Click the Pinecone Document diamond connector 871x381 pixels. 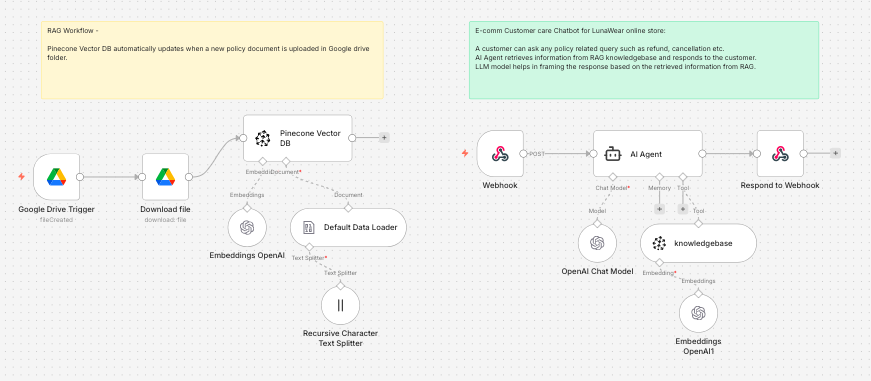point(286,162)
